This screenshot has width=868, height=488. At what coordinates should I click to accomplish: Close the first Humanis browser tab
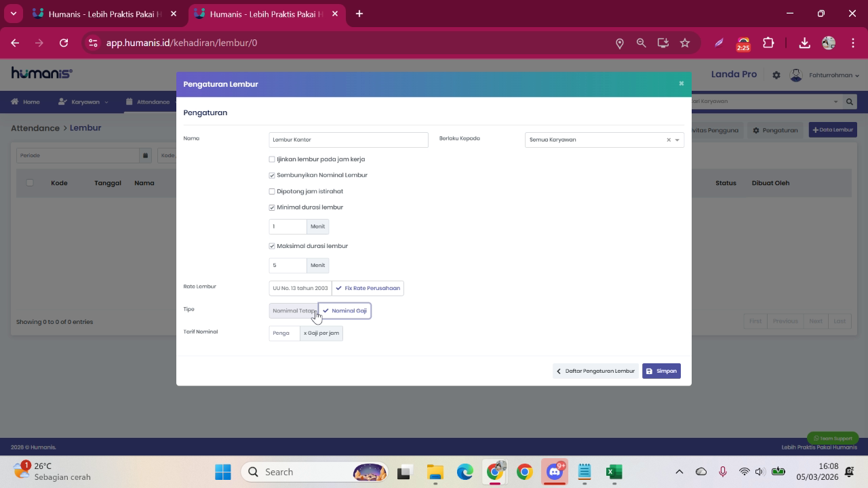coord(174,14)
